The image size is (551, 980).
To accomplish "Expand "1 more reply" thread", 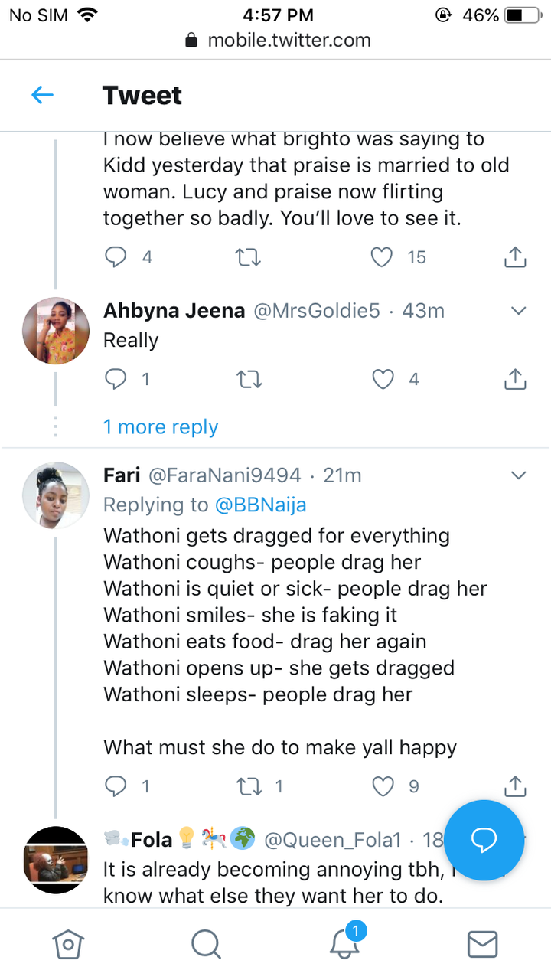I will coord(161,427).
